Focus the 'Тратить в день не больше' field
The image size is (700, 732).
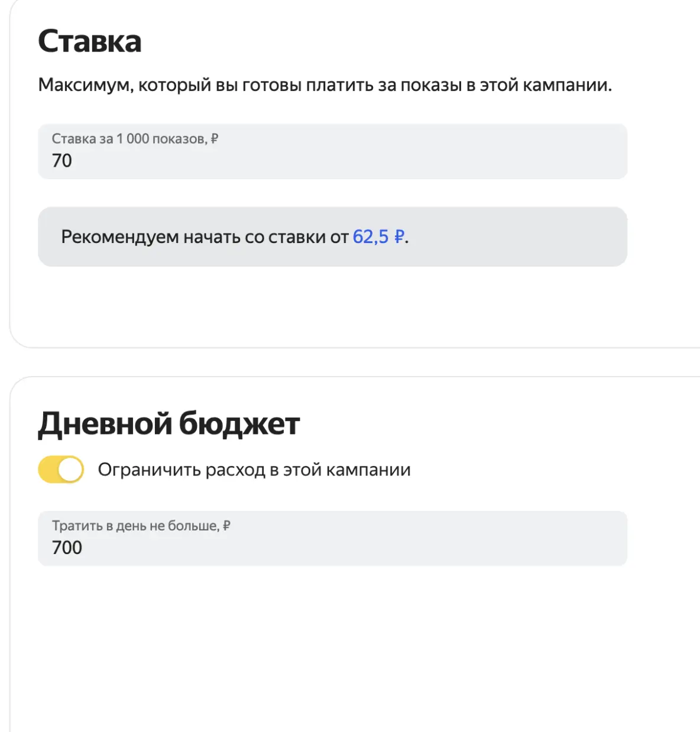click(332, 538)
